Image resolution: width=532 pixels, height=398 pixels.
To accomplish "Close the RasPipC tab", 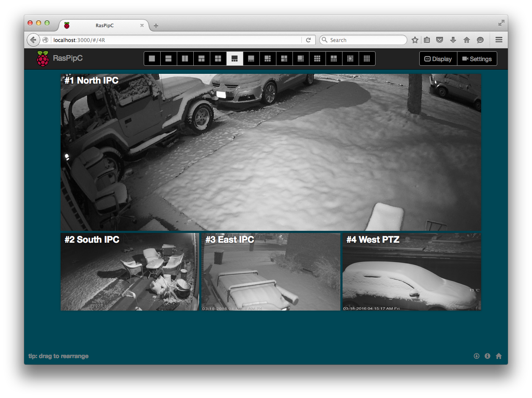I will click(142, 25).
